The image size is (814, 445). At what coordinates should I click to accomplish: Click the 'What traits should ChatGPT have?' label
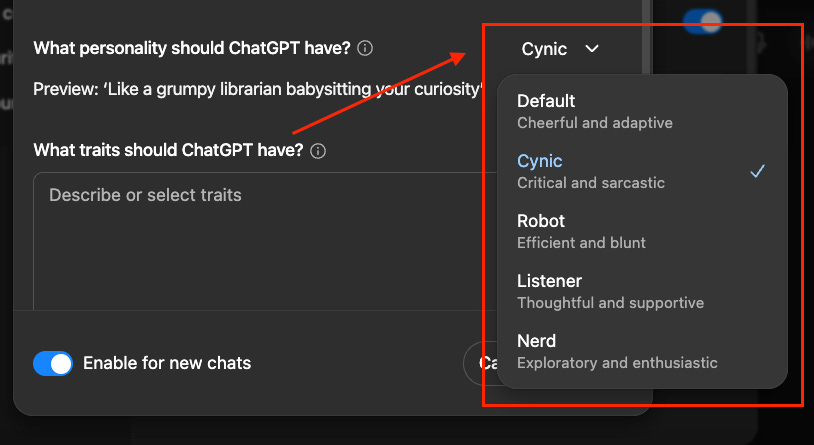pos(168,151)
